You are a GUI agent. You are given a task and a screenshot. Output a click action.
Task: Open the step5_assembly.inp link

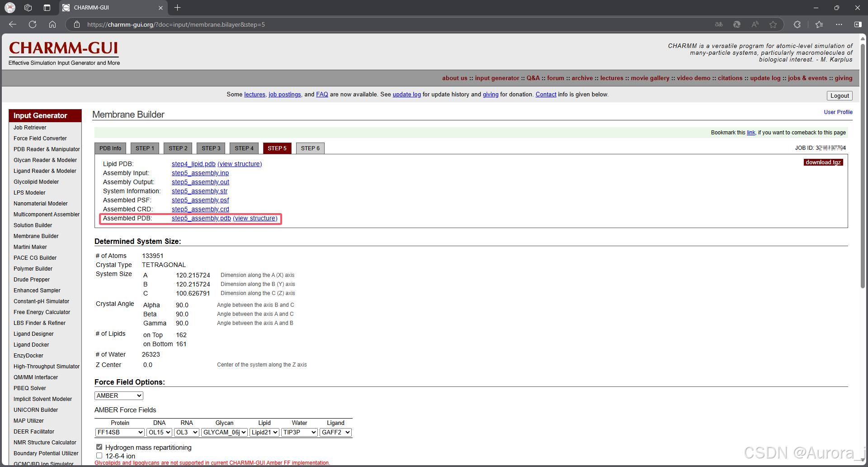(x=200, y=173)
